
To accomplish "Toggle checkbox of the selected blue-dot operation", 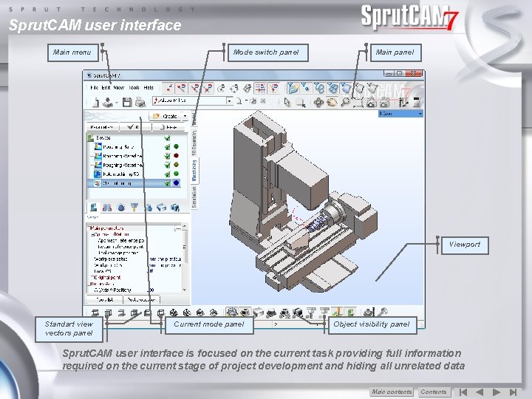I will (x=167, y=183).
